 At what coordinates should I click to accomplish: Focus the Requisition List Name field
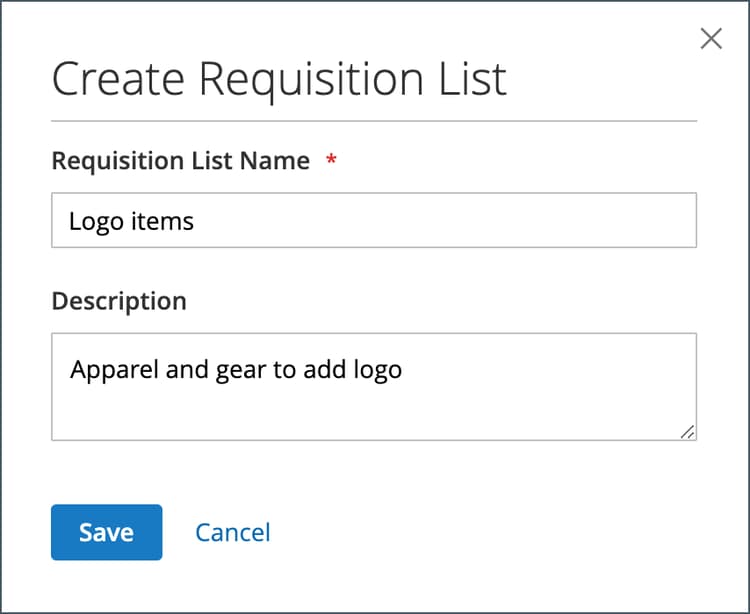tap(373, 221)
